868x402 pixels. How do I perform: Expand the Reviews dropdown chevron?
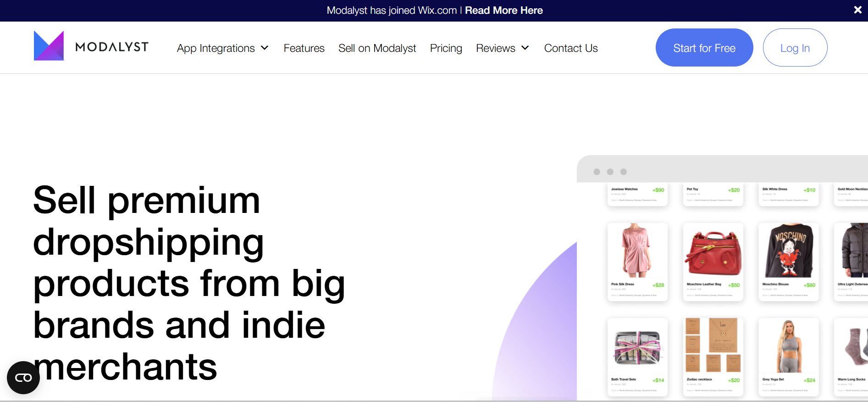(x=525, y=48)
